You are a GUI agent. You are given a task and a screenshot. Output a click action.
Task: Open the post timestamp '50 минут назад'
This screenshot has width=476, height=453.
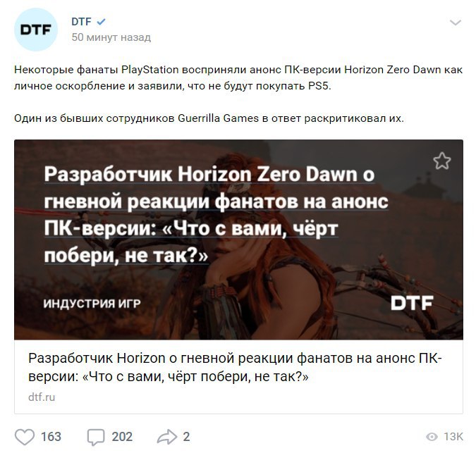click(x=111, y=37)
